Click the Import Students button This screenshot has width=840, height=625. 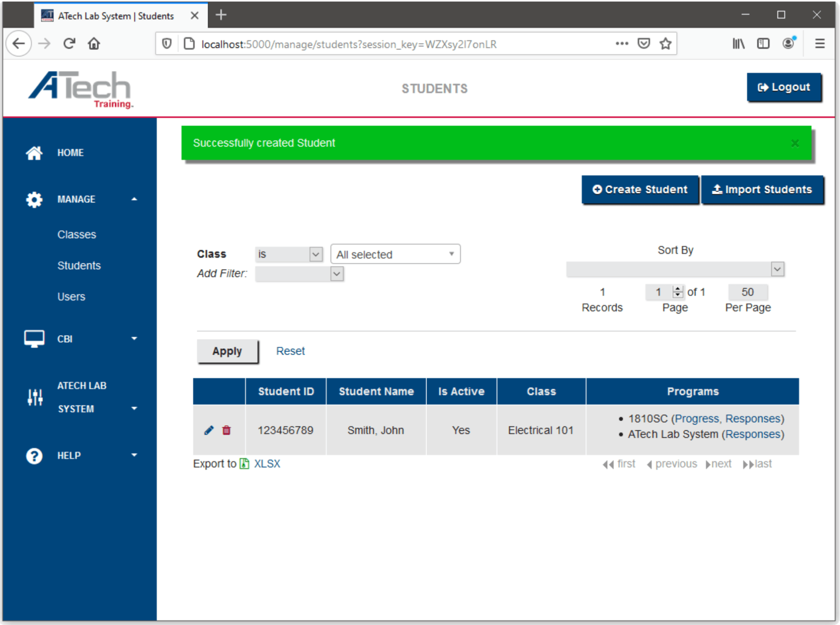pos(762,190)
